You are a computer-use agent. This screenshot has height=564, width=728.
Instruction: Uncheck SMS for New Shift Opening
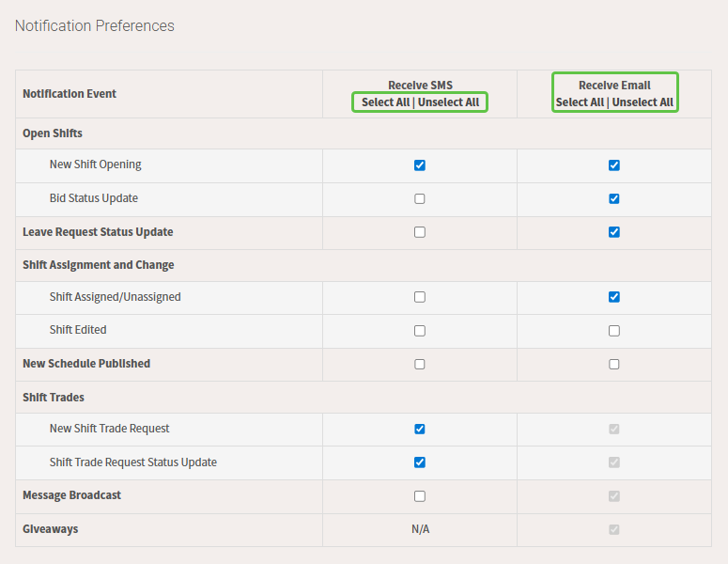coord(420,165)
